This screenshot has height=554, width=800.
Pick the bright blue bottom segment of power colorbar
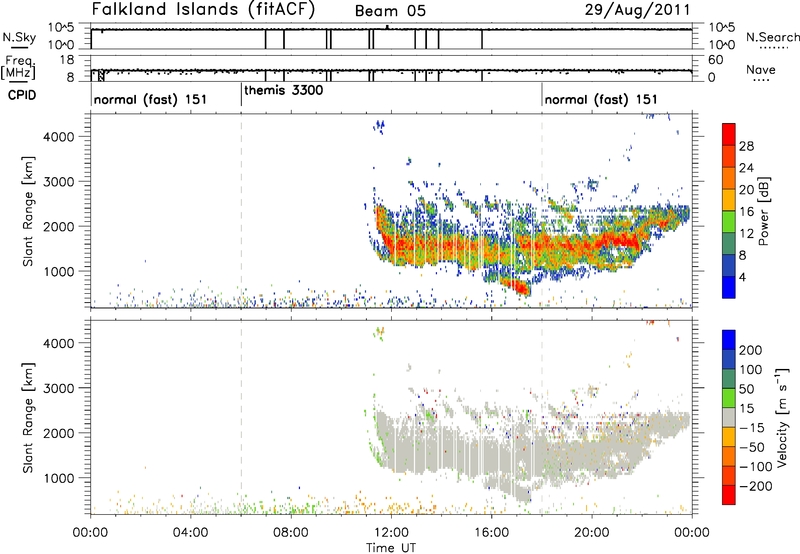pos(729,287)
